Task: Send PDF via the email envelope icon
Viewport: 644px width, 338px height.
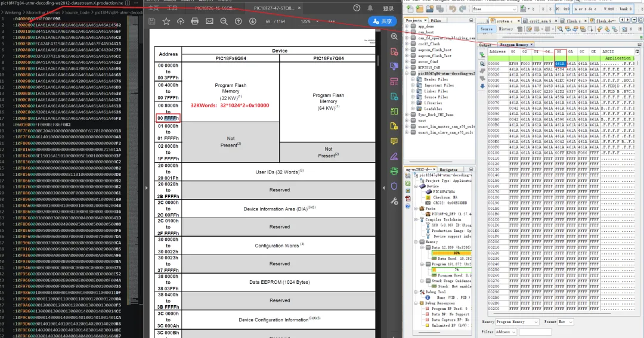Action: (x=209, y=21)
